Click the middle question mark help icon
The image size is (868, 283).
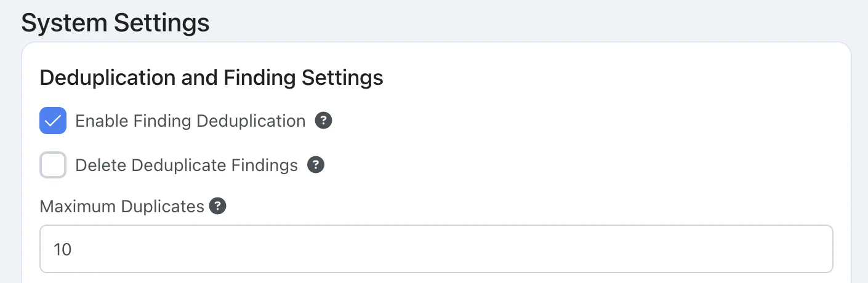(316, 165)
